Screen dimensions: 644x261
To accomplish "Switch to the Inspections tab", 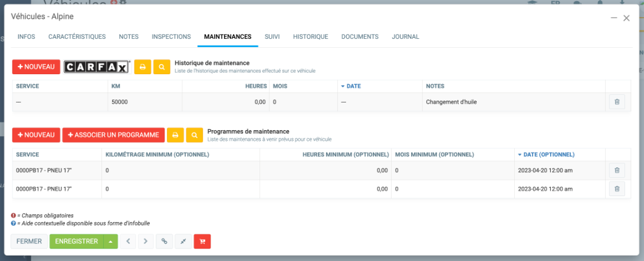I will click(171, 37).
